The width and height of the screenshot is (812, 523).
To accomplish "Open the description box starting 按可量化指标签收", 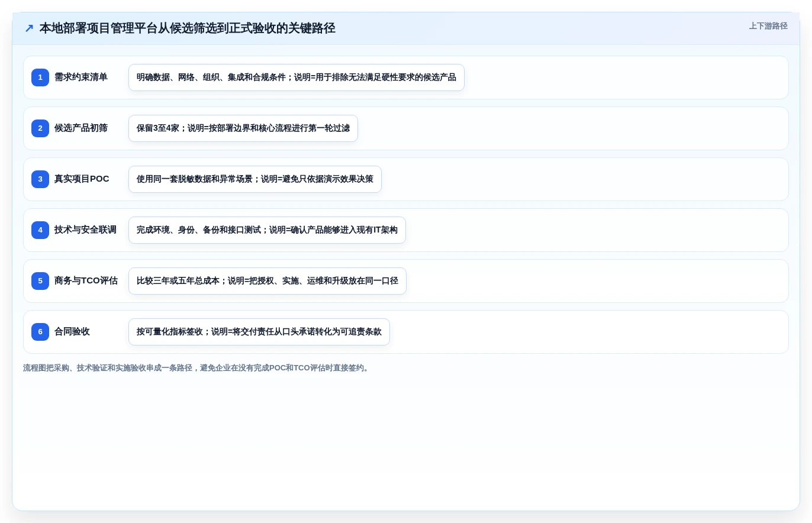I will [259, 332].
